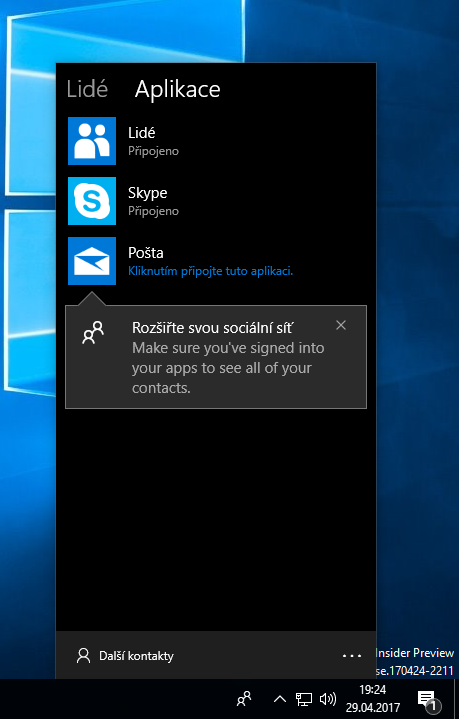Screen dimensions: 459x719
Task: Click the people icon in the tip box
Action: (93, 332)
